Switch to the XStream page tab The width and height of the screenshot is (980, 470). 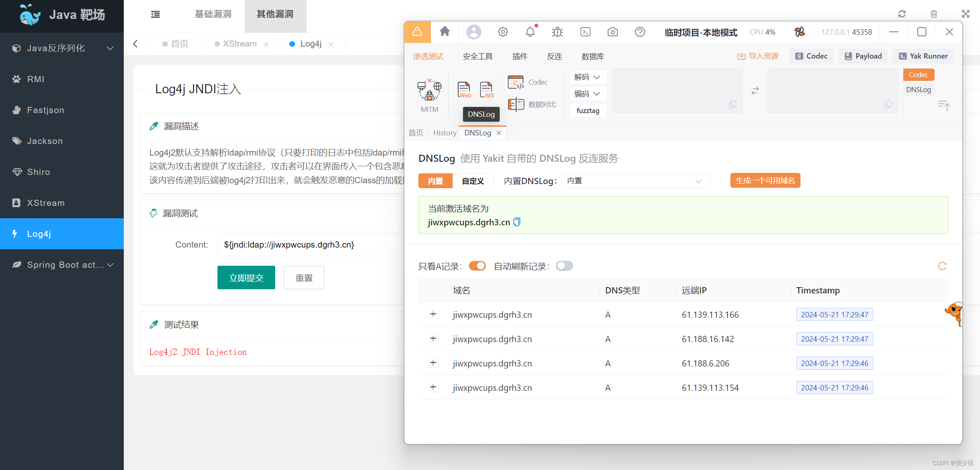pos(240,44)
